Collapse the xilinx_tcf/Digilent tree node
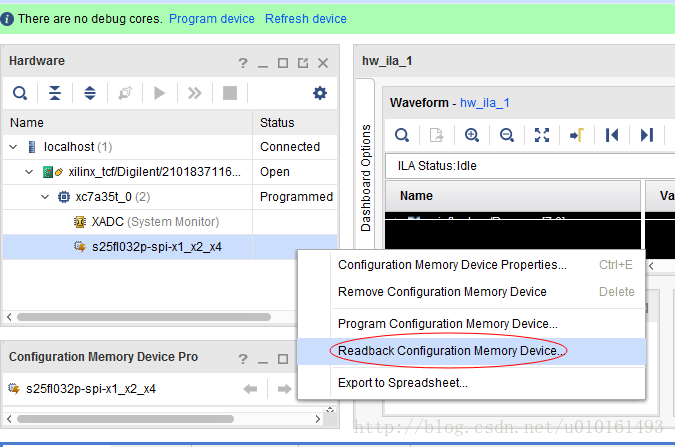Image resolution: width=675 pixels, height=447 pixels. [29, 172]
